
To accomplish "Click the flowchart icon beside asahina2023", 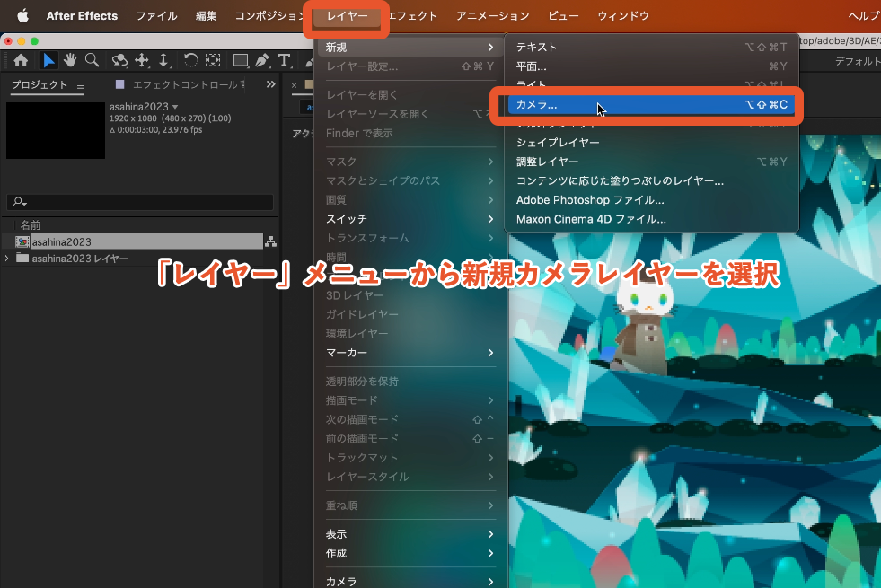I will click(x=271, y=241).
